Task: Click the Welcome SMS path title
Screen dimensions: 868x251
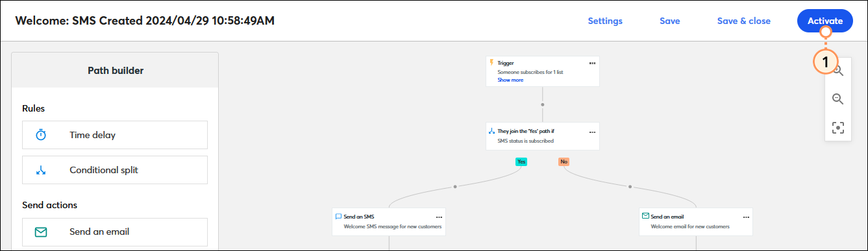Action: [x=145, y=21]
